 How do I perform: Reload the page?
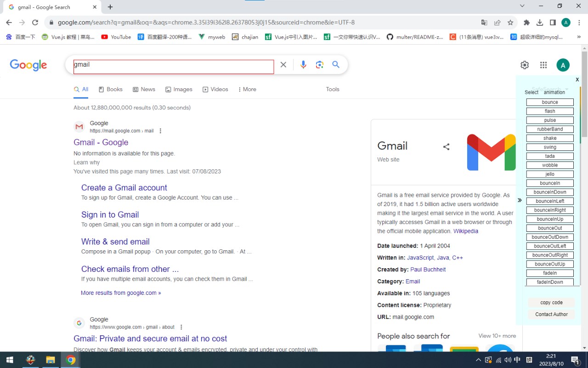coord(35,23)
